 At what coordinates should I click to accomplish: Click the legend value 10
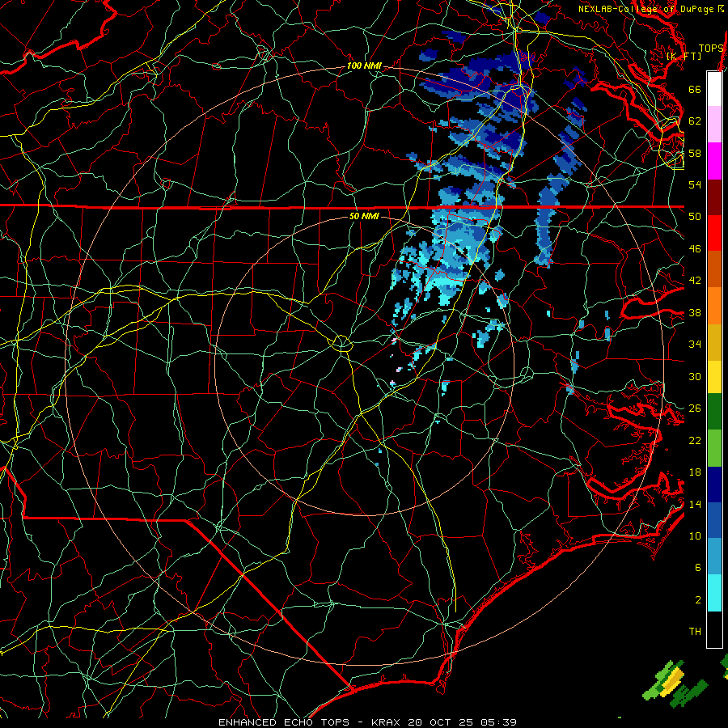[x=695, y=535]
